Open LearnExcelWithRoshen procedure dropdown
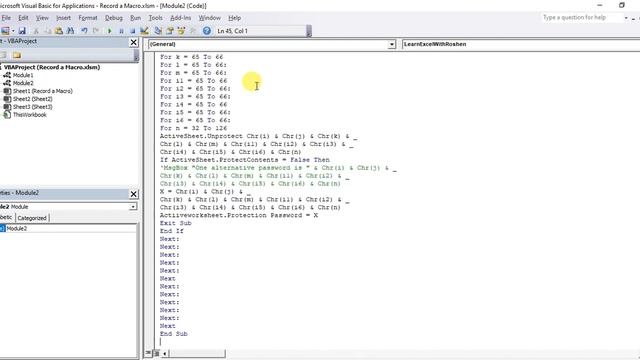 520,44
